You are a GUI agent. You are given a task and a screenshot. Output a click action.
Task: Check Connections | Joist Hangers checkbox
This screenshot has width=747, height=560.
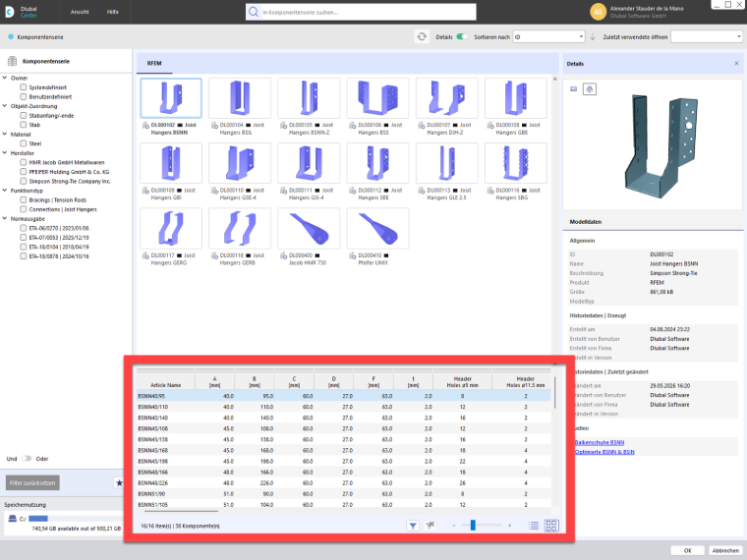coord(23,209)
